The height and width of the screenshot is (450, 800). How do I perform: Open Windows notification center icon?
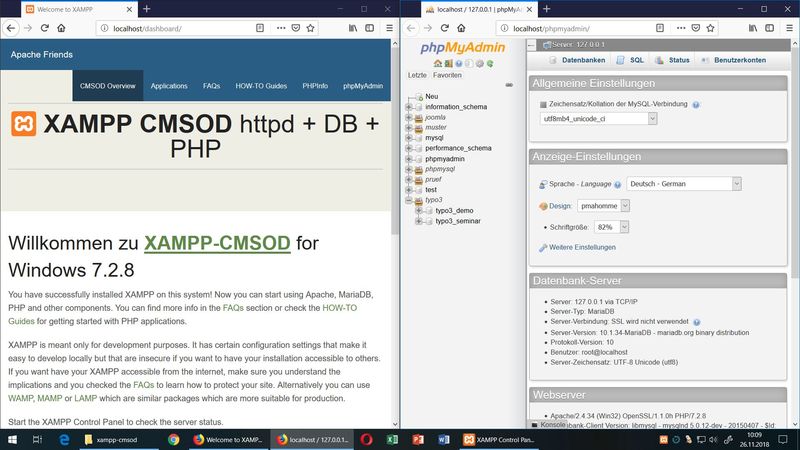pyautogui.click(x=783, y=439)
